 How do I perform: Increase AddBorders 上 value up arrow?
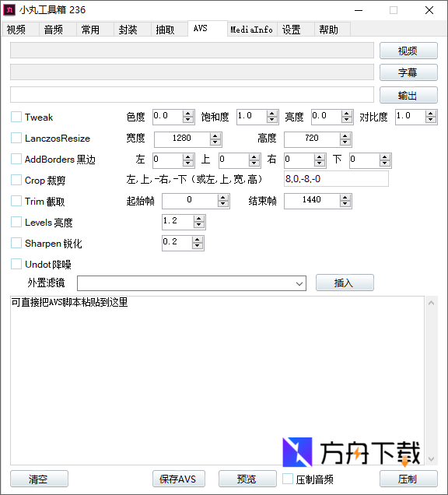pyautogui.click(x=254, y=157)
